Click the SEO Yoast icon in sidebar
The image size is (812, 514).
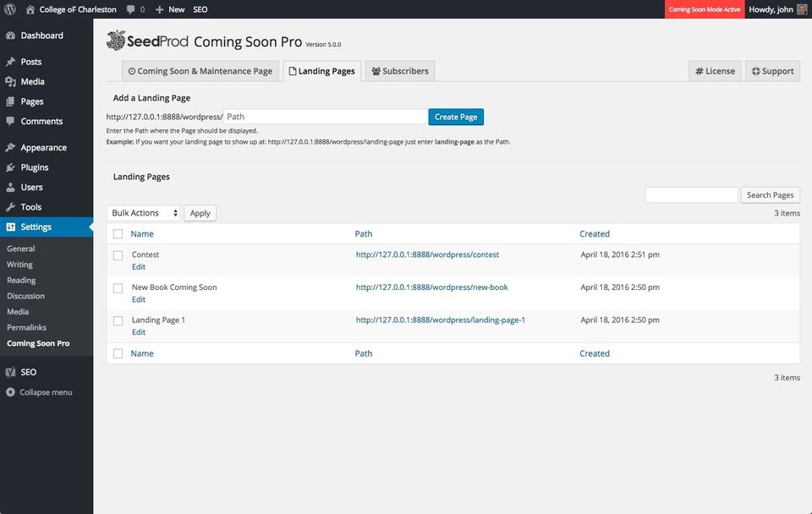pyautogui.click(x=10, y=372)
